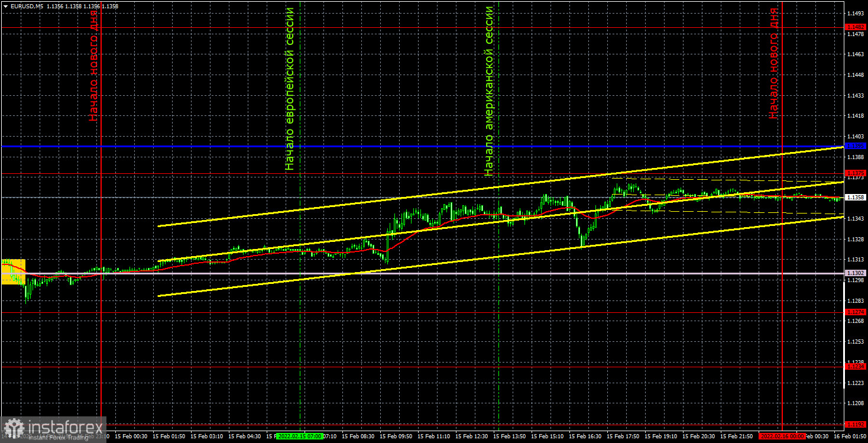This screenshot has height=443, width=868.
Task: Click time axis label 15 Feb 19:10
Action: coord(661,436)
